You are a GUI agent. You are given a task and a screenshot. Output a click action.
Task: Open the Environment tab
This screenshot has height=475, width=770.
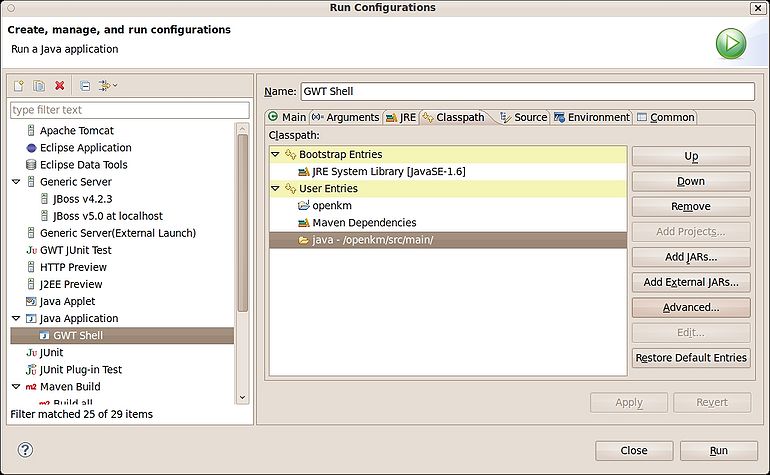pos(591,117)
